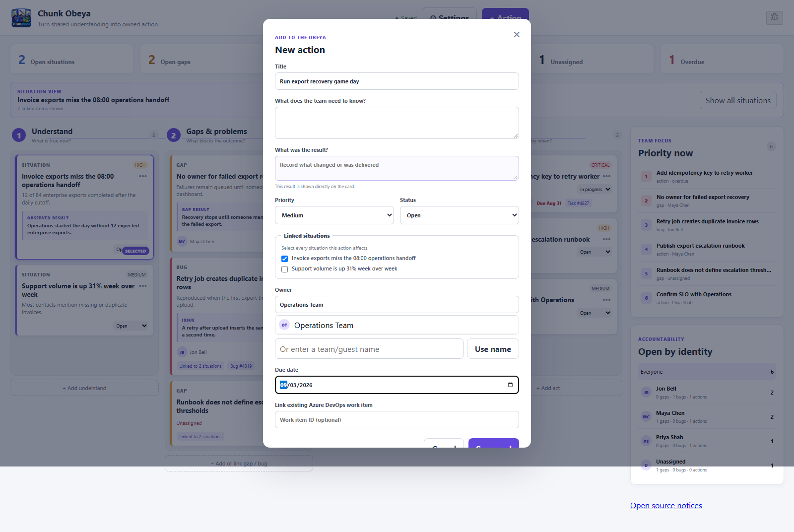794x532 pixels.
Task: Open Add idempotency key to retry worker priority item
Action: [x=707, y=176]
